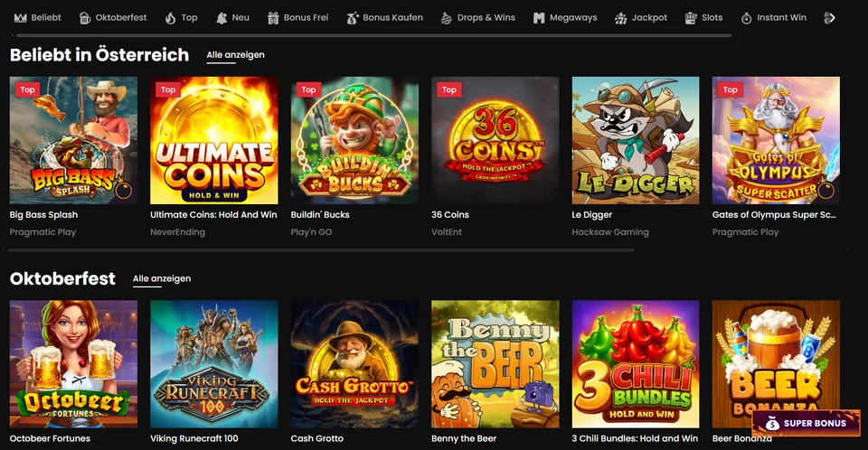
Task: Click the Le Digger title text
Action: 591,215
